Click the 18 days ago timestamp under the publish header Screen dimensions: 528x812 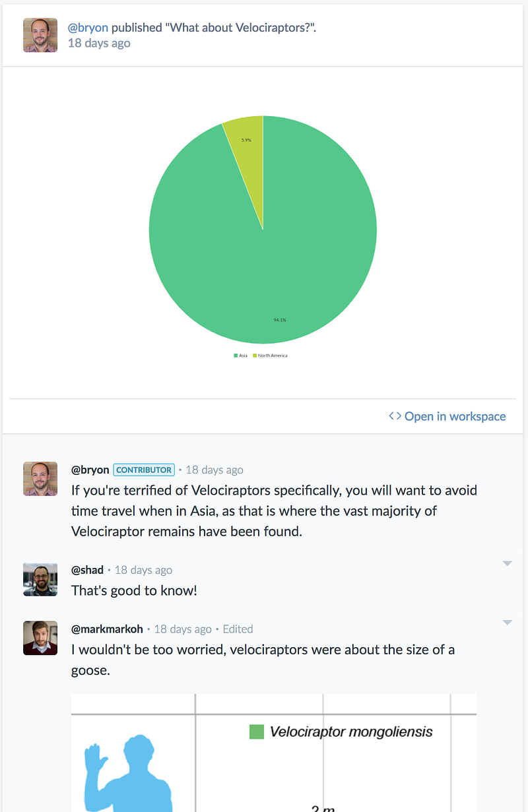[x=99, y=43]
